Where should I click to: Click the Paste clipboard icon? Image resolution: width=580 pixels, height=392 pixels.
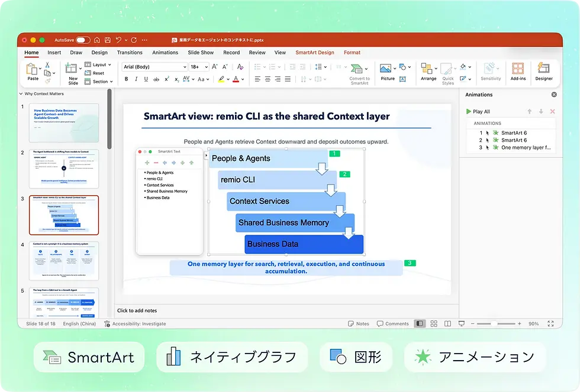coord(33,69)
